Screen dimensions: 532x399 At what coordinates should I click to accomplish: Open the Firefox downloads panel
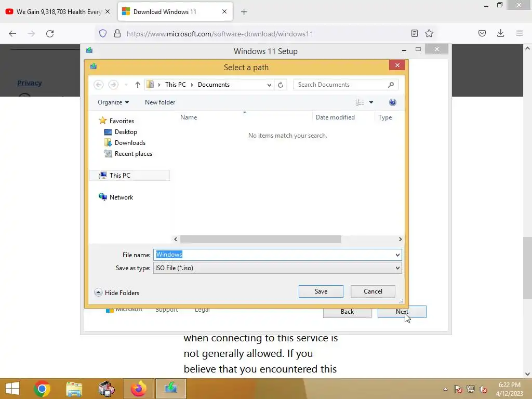tap(500, 33)
